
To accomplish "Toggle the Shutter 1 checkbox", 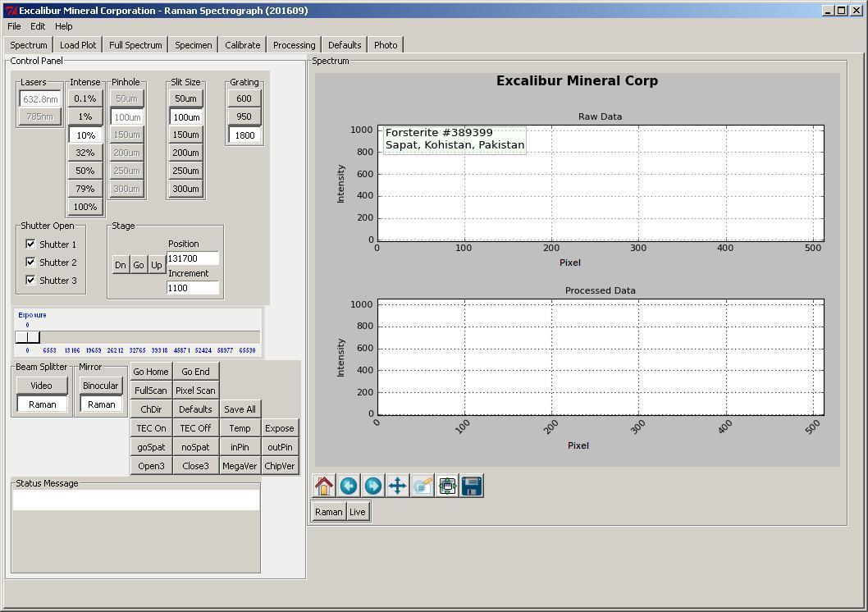I will (x=30, y=244).
